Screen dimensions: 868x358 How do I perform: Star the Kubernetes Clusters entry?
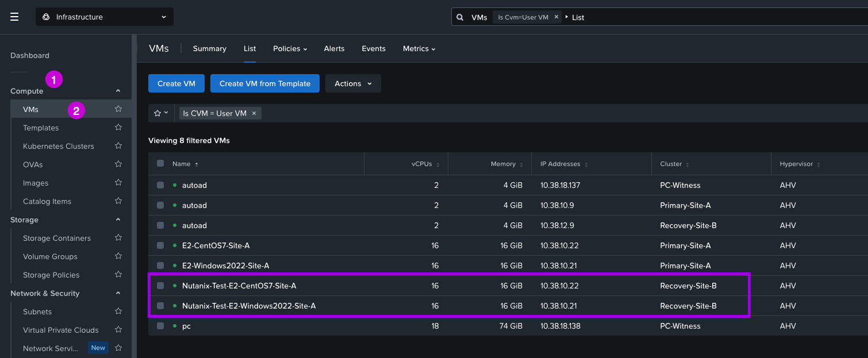[118, 145]
